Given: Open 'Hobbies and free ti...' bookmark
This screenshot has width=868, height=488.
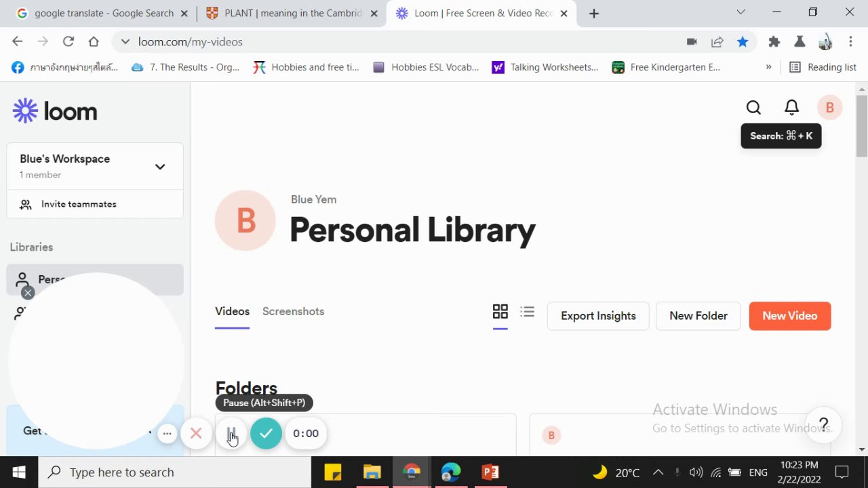Looking at the screenshot, I should tap(306, 67).
